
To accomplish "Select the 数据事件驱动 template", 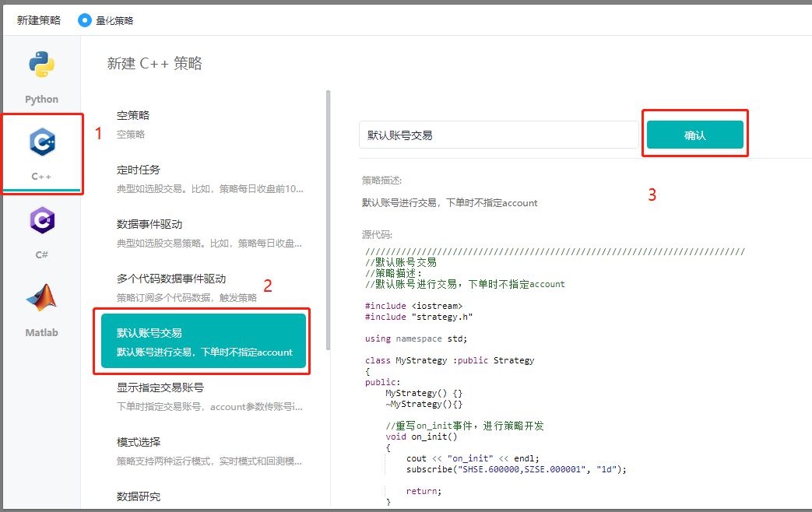I will (x=203, y=233).
